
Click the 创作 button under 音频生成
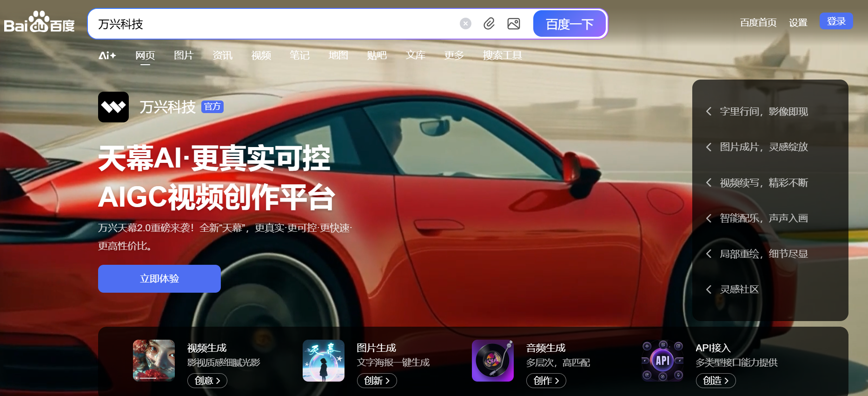tap(546, 381)
